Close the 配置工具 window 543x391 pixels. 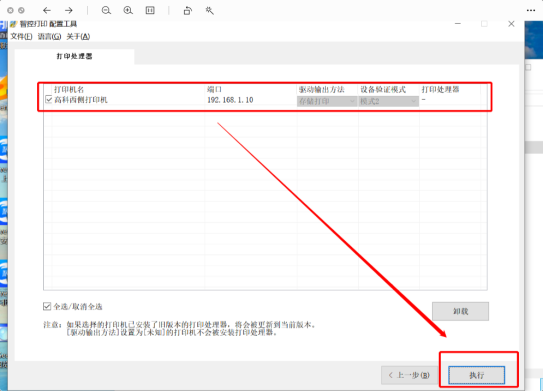point(511,24)
